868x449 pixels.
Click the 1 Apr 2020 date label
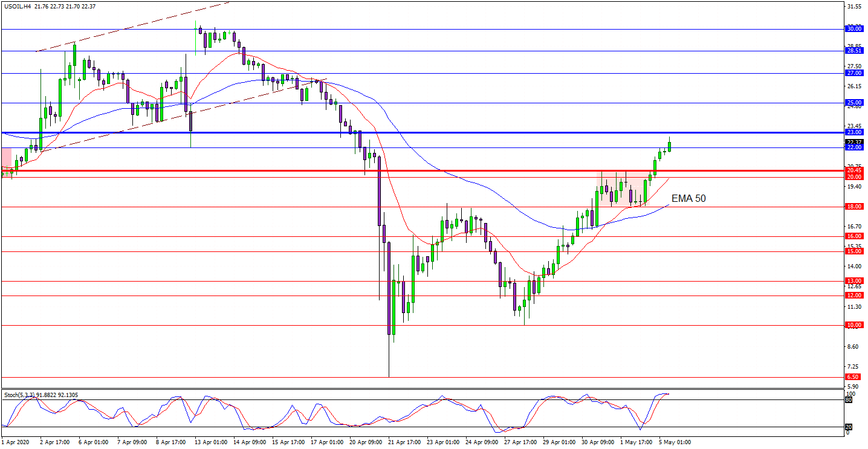[x=16, y=442]
